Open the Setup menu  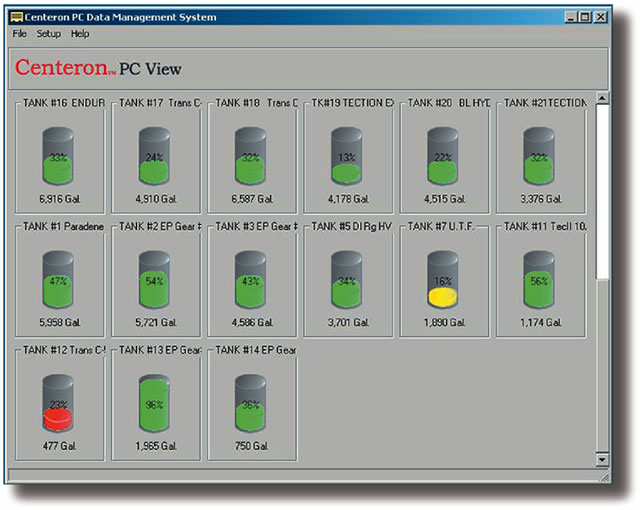click(x=49, y=34)
